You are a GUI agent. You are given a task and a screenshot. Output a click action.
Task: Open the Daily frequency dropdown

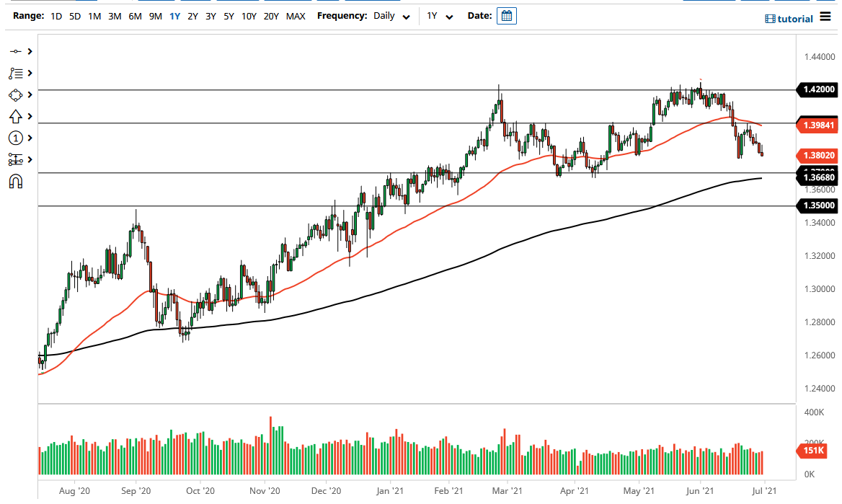(391, 16)
